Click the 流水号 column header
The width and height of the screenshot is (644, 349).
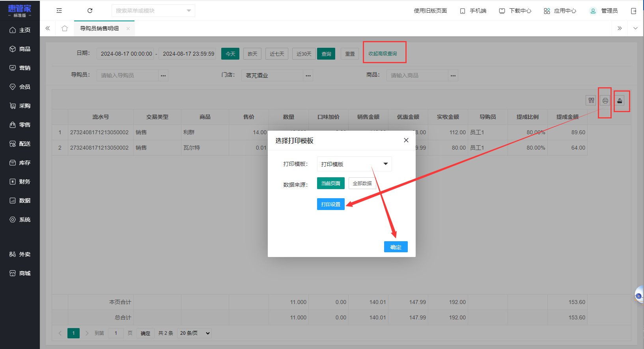(101, 117)
